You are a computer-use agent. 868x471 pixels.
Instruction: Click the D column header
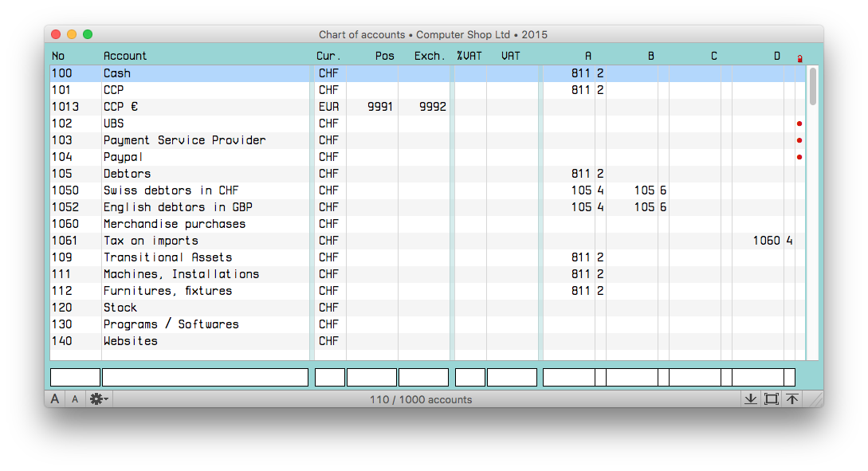(777, 56)
